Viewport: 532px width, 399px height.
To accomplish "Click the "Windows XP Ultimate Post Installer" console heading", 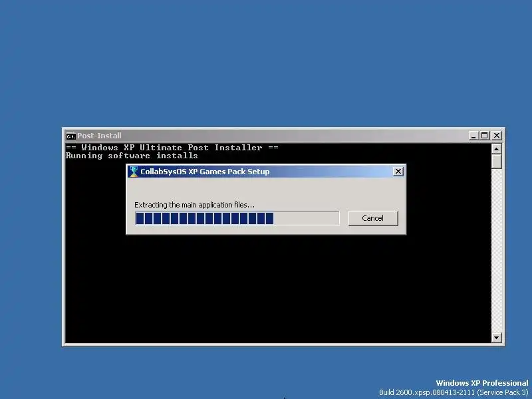I will (172, 148).
